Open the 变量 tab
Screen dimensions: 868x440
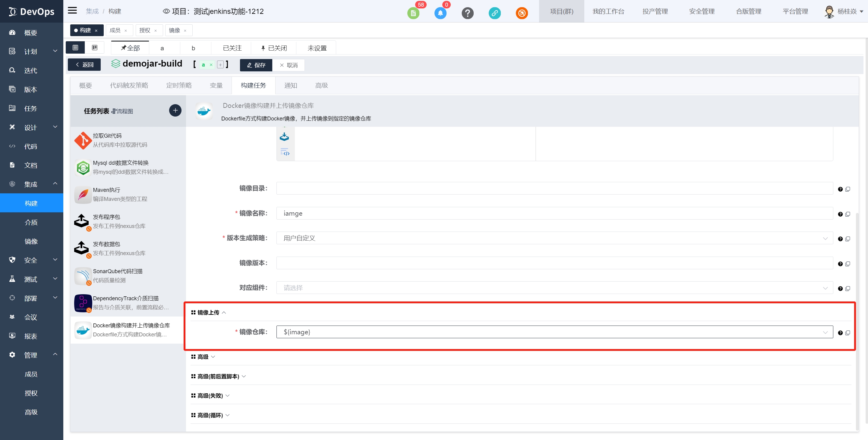click(x=216, y=86)
